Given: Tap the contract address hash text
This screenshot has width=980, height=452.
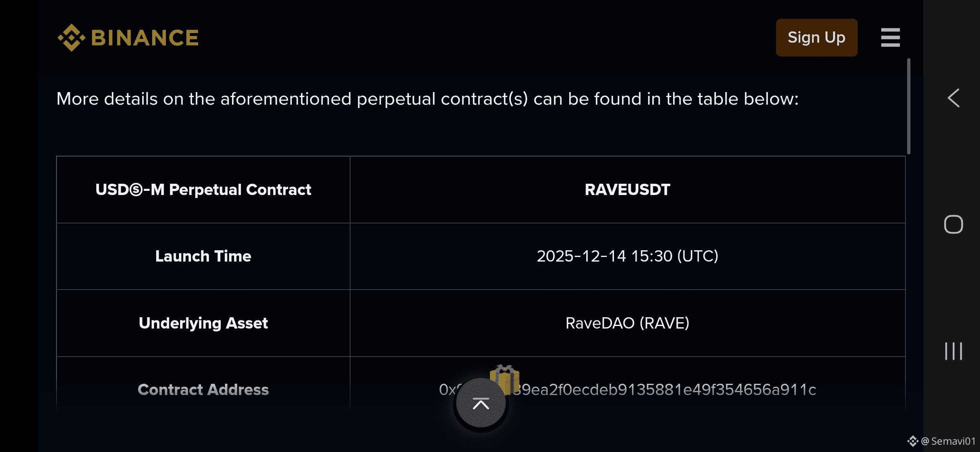Looking at the screenshot, I should tap(627, 390).
